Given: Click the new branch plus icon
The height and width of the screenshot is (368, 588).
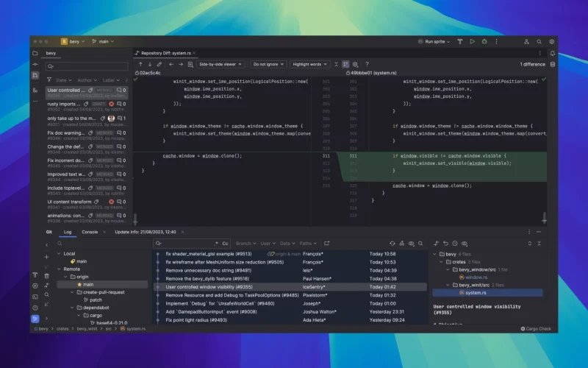Looking at the screenshot, I should 46,257.
